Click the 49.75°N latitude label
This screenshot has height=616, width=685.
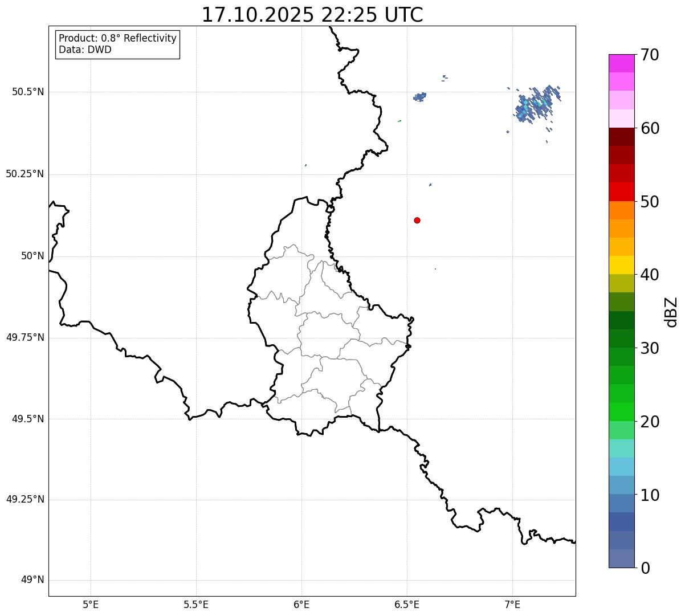pyautogui.click(x=25, y=338)
